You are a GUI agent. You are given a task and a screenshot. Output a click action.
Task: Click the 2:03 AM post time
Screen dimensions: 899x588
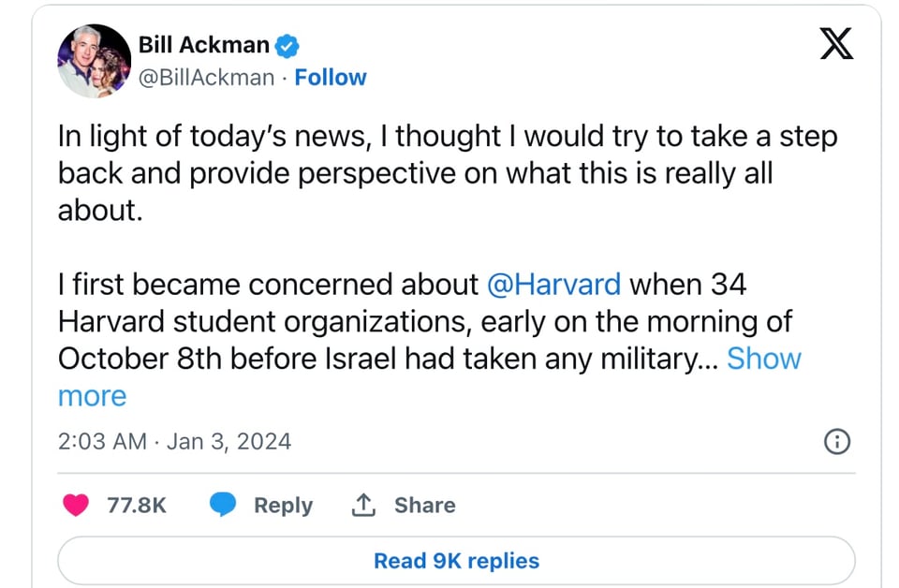(x=102, y=441)
